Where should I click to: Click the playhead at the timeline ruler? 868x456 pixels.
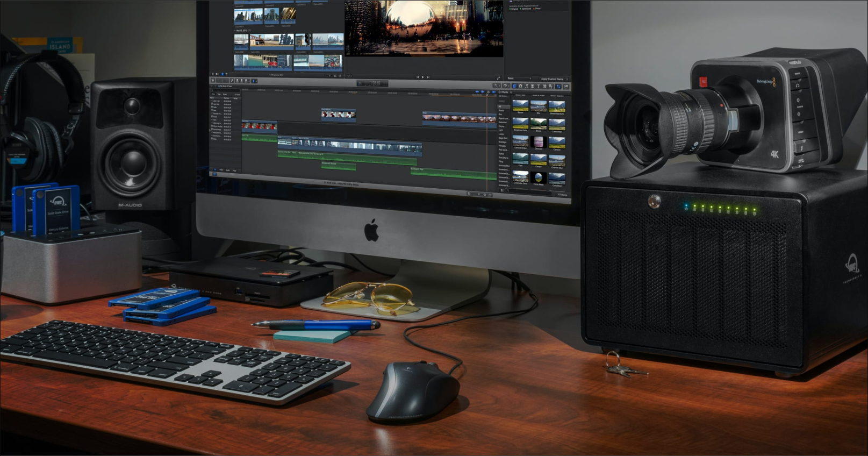click(487, 95)
